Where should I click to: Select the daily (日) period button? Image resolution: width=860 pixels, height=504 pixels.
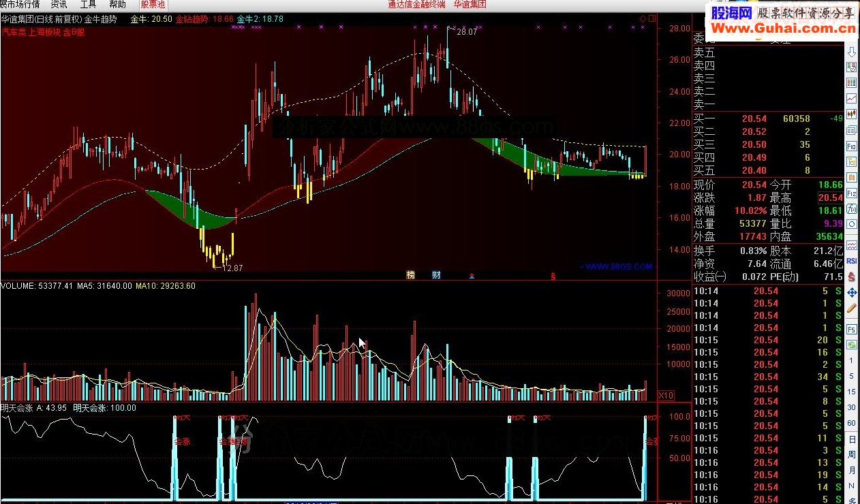tap(852, 439)
